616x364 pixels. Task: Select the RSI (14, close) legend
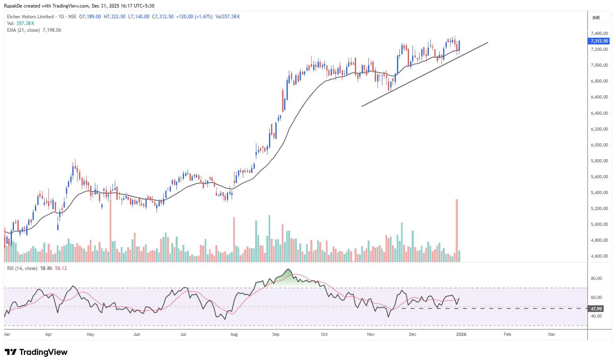tap(22, 268)
